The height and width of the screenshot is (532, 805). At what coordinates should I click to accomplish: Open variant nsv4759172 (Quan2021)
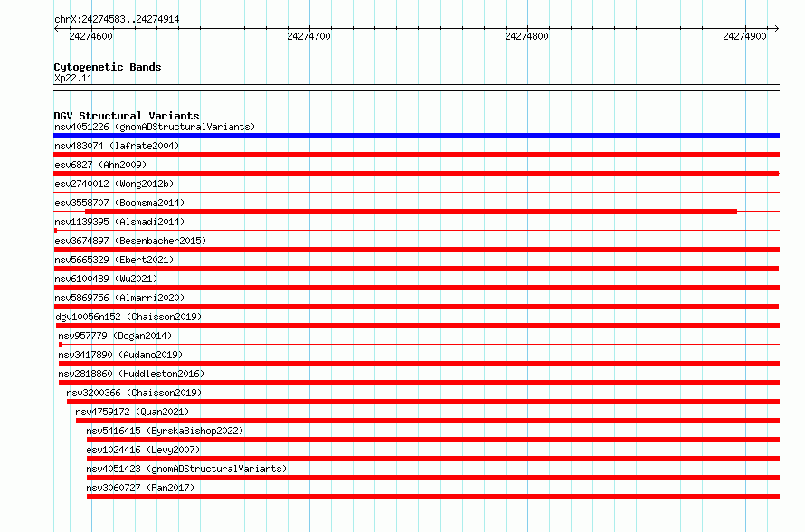(132, 412)
